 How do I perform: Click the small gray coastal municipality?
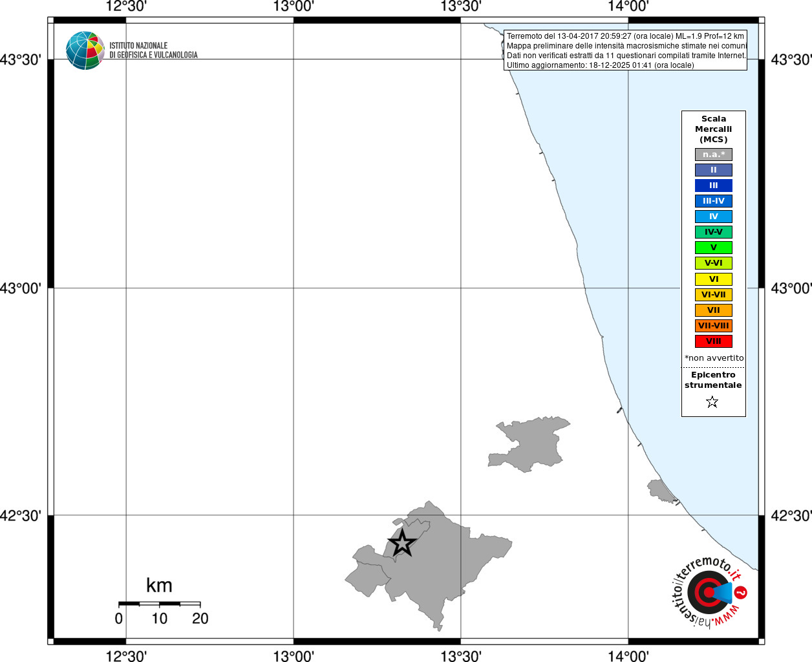[663, 491]
